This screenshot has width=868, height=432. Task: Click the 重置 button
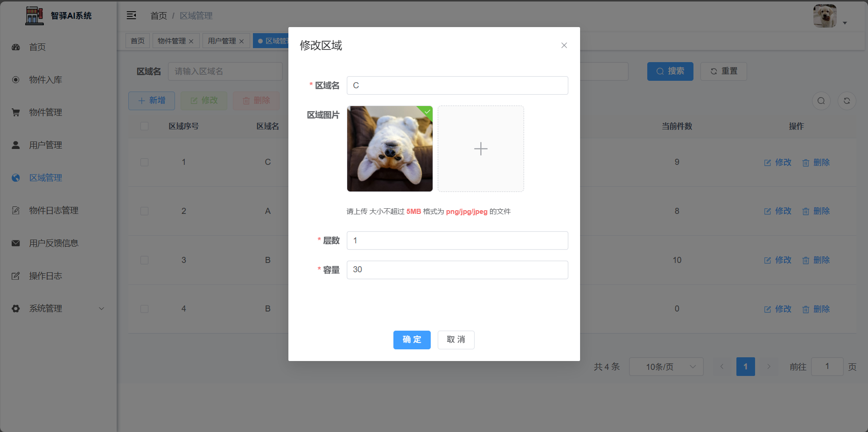point(724,71)
